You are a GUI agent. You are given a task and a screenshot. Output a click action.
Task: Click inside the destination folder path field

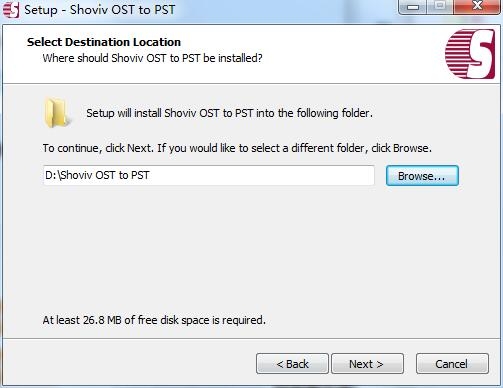[x=209, y=175]
